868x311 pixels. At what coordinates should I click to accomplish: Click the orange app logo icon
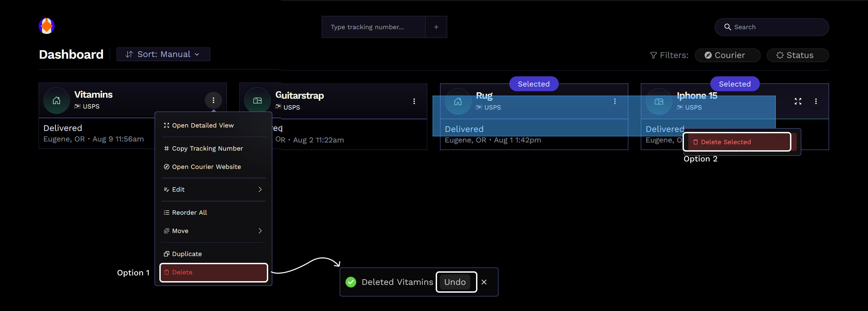click(46, 26)
